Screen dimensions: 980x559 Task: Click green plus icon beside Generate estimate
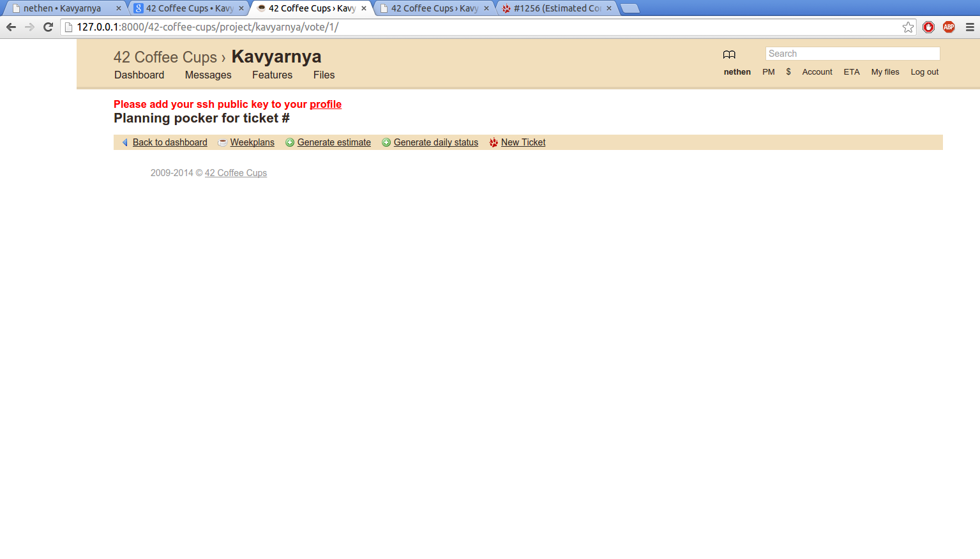coord(290,142)
